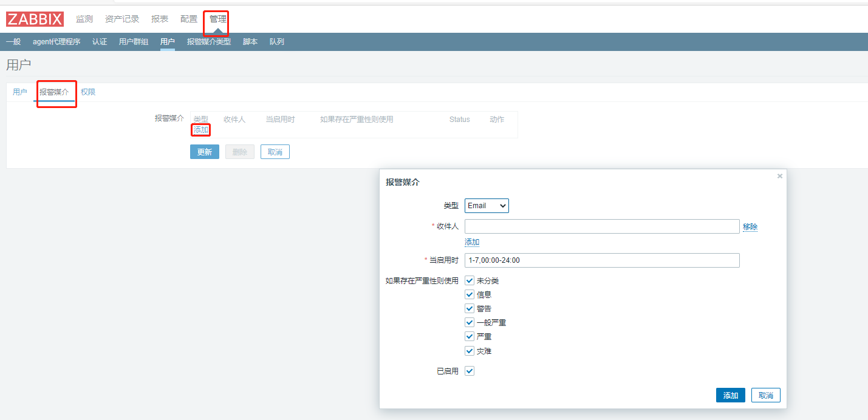The width and height of the screenshot is (868, 420).
Task: Click the Status column header
Action: (460, 120)
